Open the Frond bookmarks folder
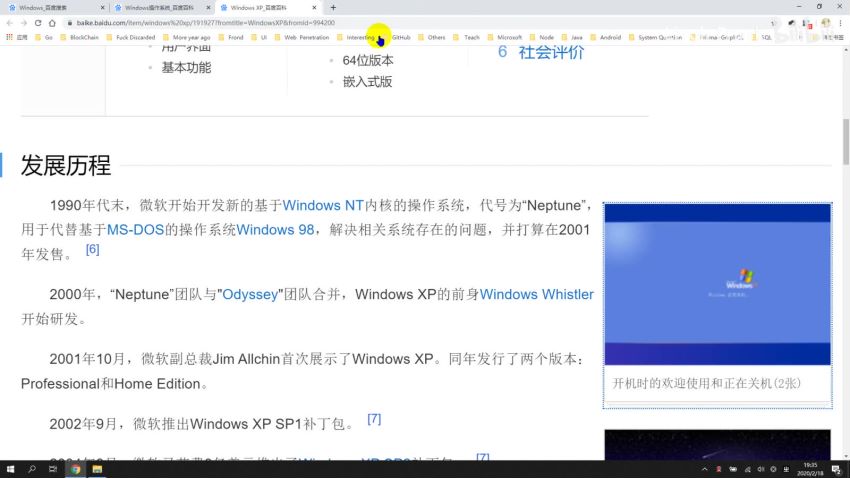This screenshot has width=850, height=478. [231, 37]
